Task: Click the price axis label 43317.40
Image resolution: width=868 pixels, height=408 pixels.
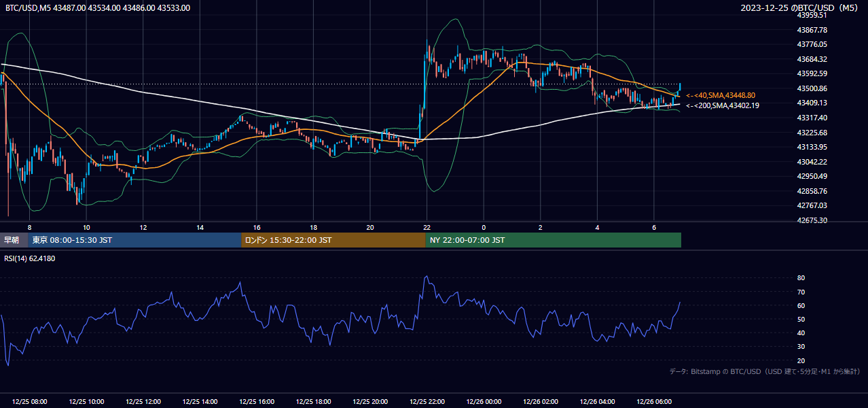Action: click(812, 118)
